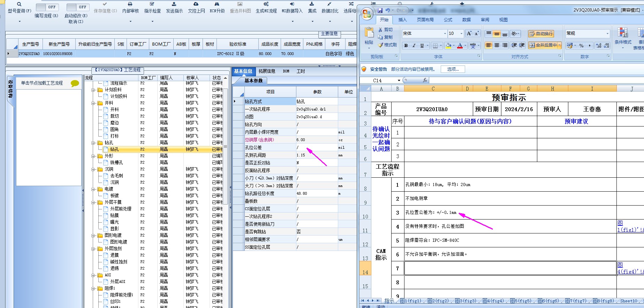Select the 基本信息 tab

243,71
